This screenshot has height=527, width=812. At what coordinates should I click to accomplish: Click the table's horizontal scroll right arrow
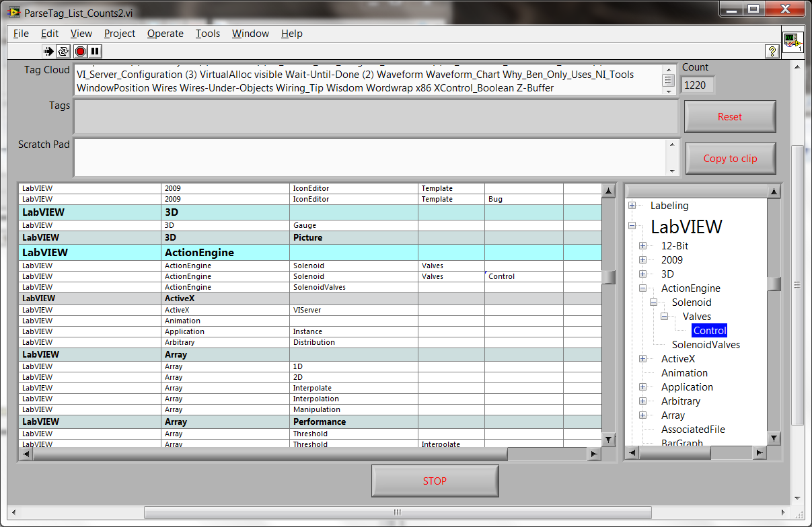click(594, 454)
